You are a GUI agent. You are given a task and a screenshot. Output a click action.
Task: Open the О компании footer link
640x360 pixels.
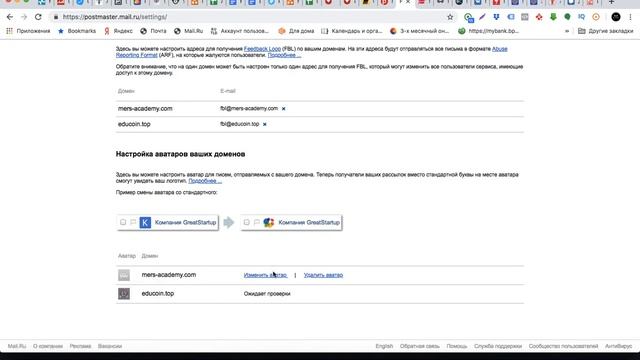click(48, 346)
